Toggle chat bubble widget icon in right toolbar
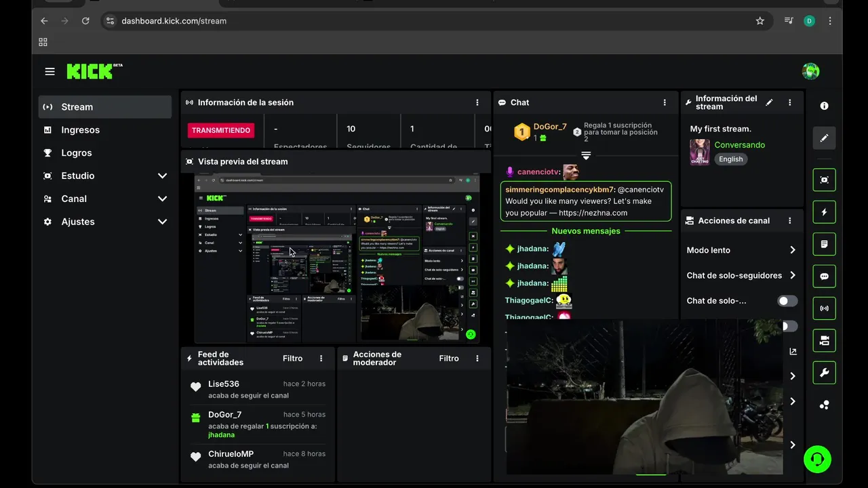This screenshot has height=488, width=868. tap(825, 277)
